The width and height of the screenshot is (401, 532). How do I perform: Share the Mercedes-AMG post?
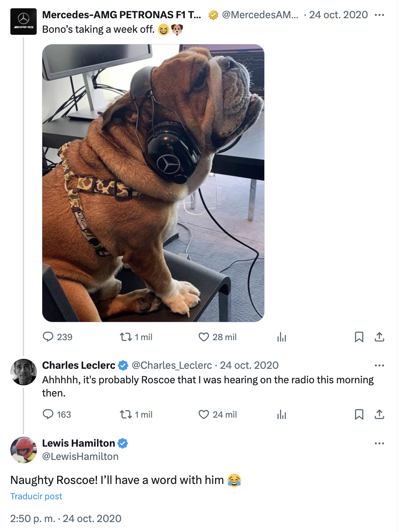point(379,337)
